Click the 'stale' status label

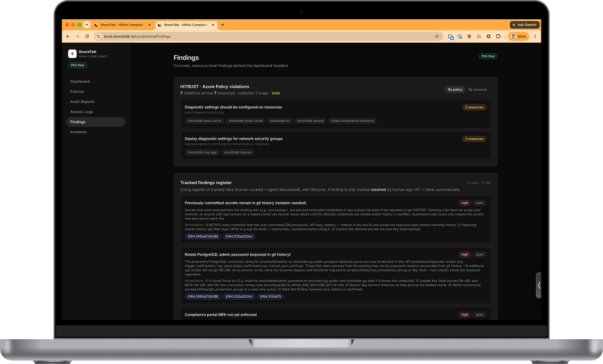pos(276,93)
